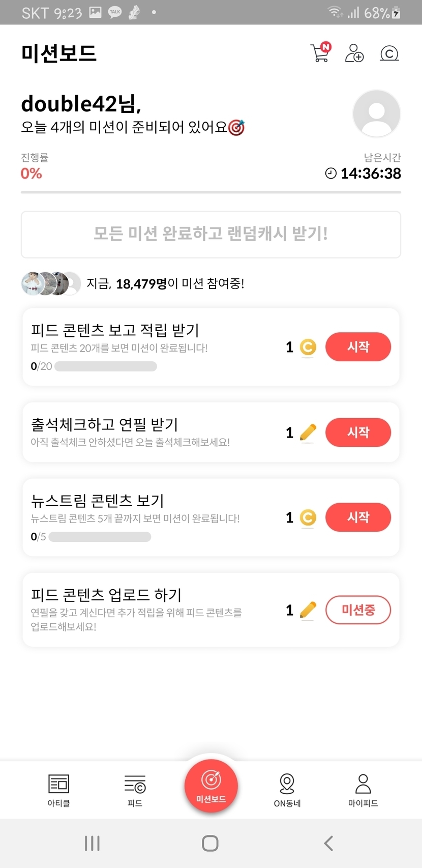This screenshot has width=422, height=868.
Task: Go to the ON동네 tab
Action: click(287, 790)
